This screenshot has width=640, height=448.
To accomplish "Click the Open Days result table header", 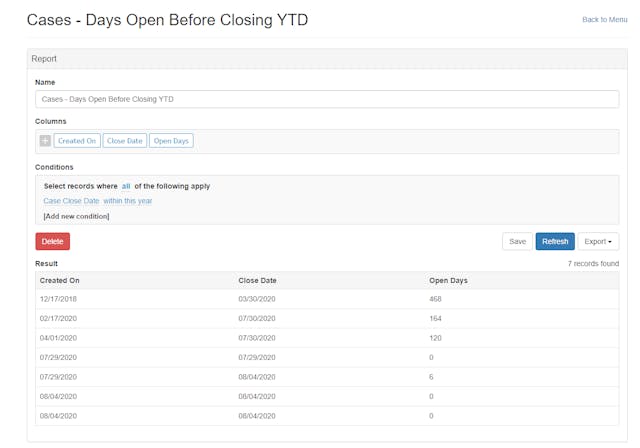I will [448, 280].
